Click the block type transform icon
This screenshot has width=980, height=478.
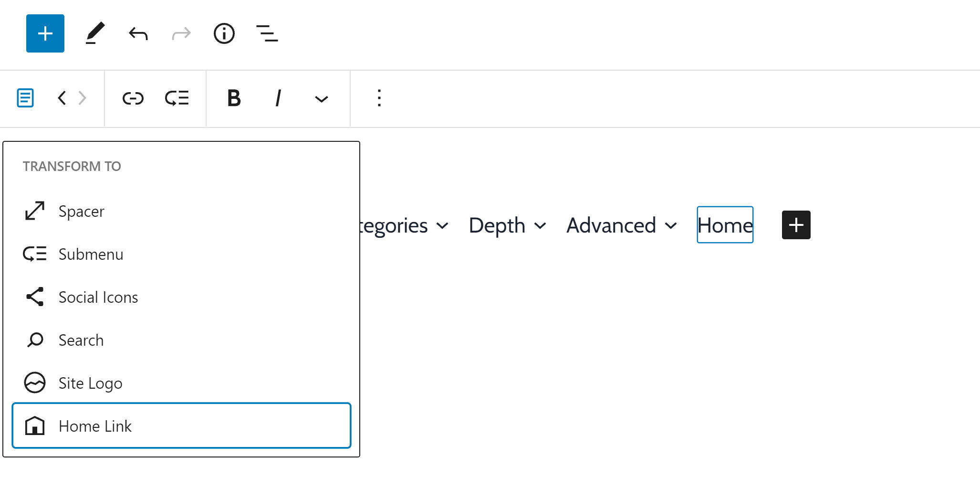(x=25, y=98)
